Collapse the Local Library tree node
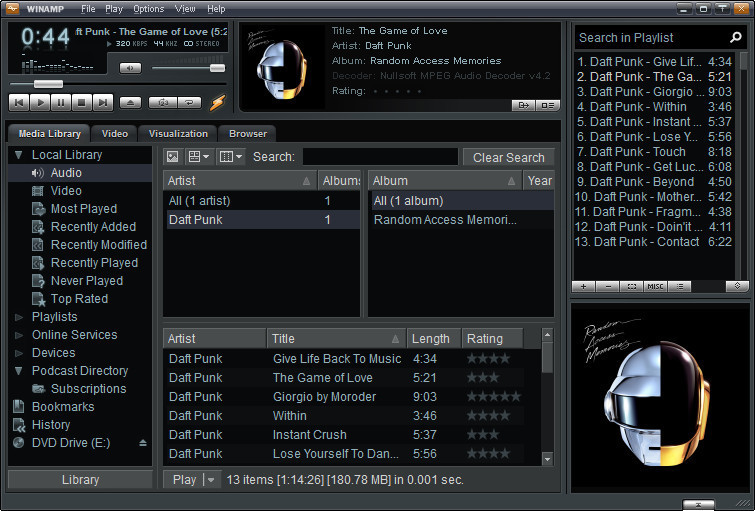The image size is (755, 511). pos(18,155)
